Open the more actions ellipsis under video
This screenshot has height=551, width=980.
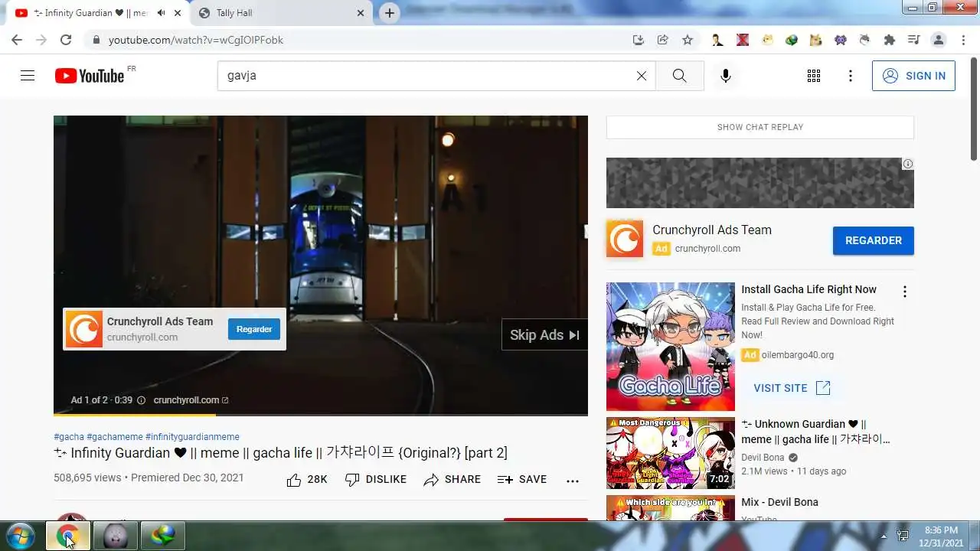pyautogui.click(x=573, y=481)
